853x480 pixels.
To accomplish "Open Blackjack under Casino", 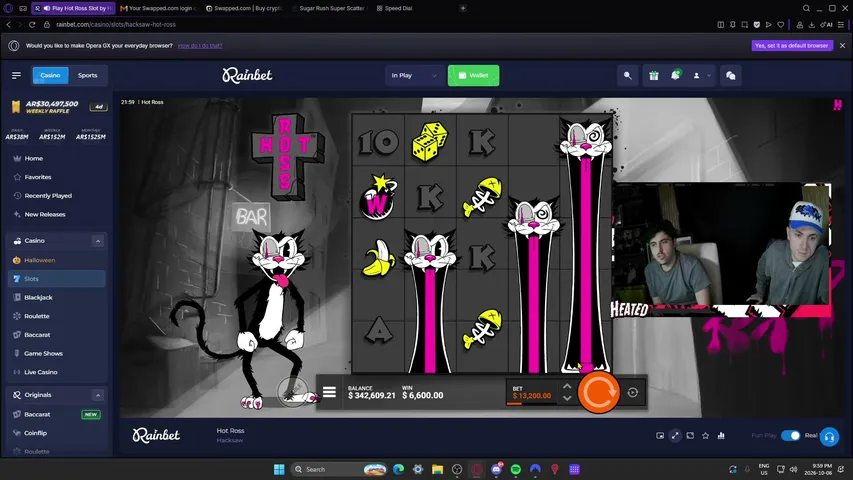I will [38, 298].
